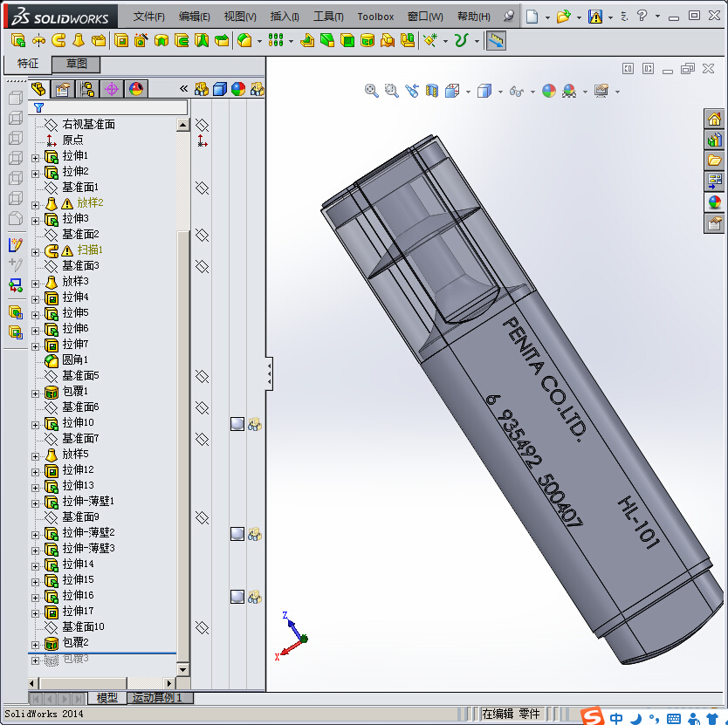Click the New document icon
Image resolution: width=728 pixels, height=725 pixels.
(532, 17)
